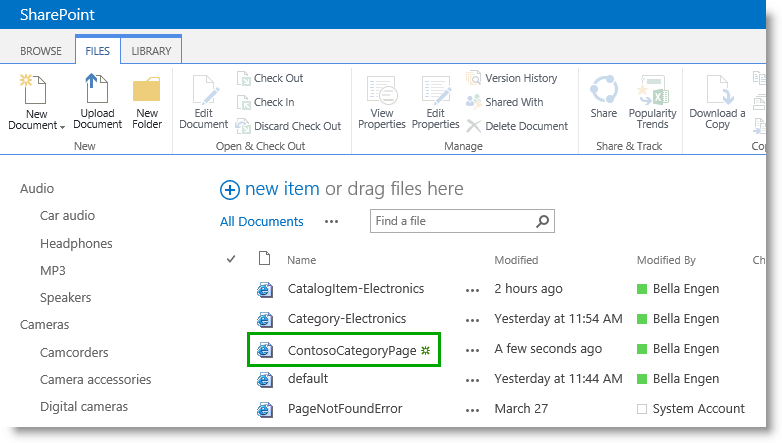Click Bella Engen in CatalogItem-Electronics row
This screenshot has width=782, height=443.
tap(686, 289)
